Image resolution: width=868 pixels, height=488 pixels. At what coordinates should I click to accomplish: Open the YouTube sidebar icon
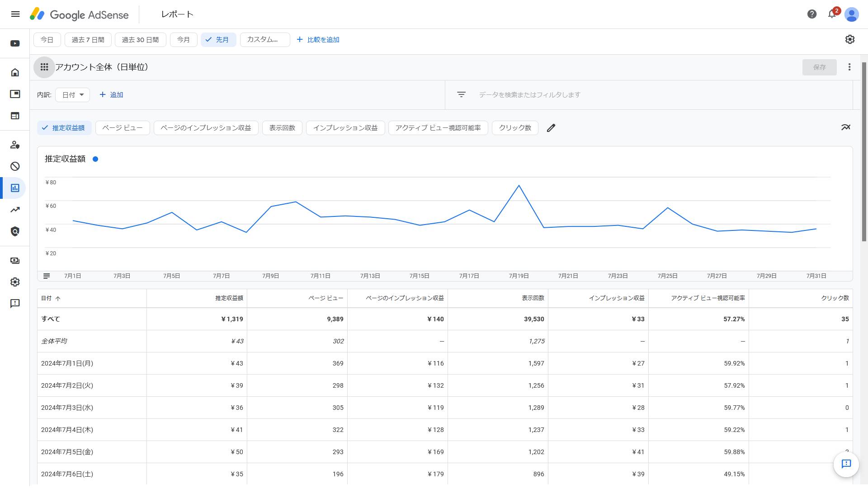click(15, 43)
